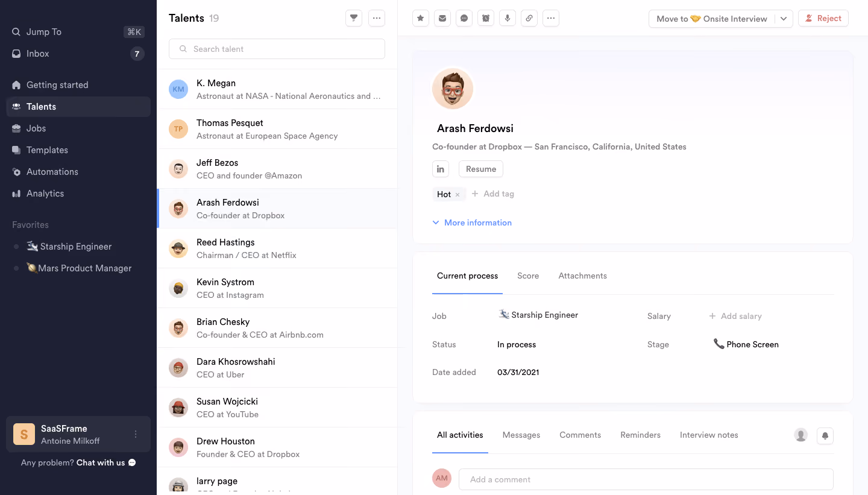Remove the Hot tag
Image resolution: width=868 pixels, height=495 pixels.
pos(458,194)
